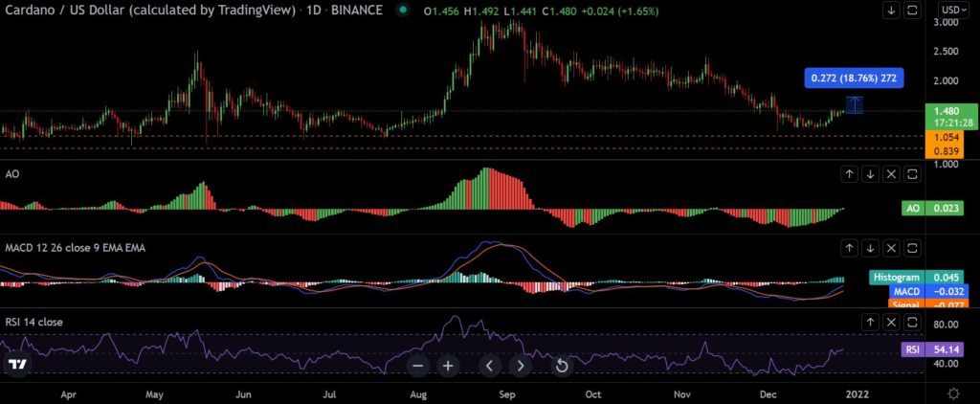Select the MACD 12 26 close 9 legend

point(75,248)
